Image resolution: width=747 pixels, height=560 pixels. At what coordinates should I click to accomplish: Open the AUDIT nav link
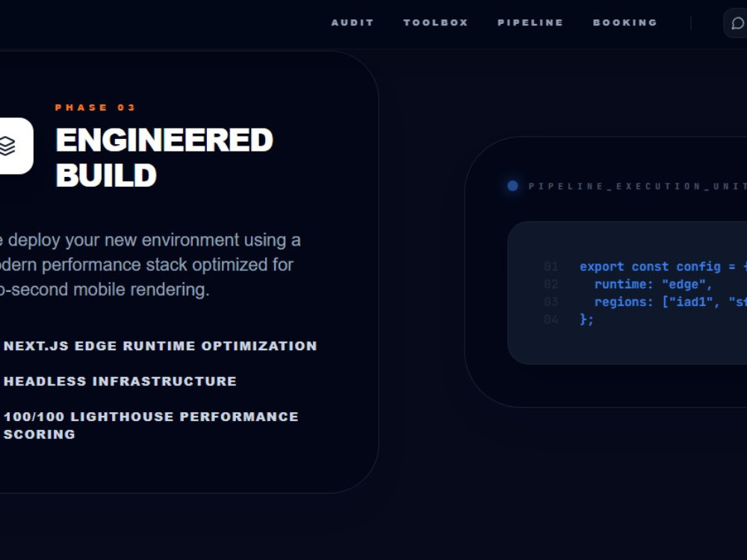coord(353,22)
